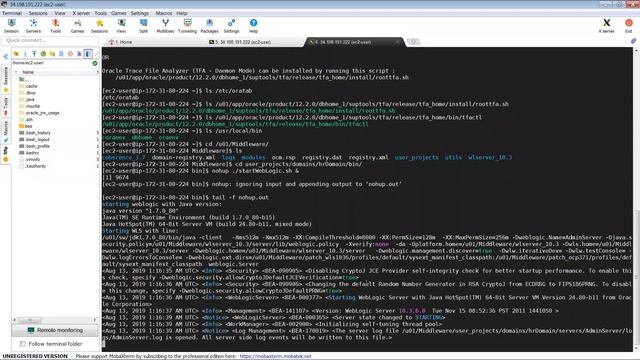This screenshot has height=360, width=640.
Task: Click the SFTP new folder icon
Action: click(52, 53)
